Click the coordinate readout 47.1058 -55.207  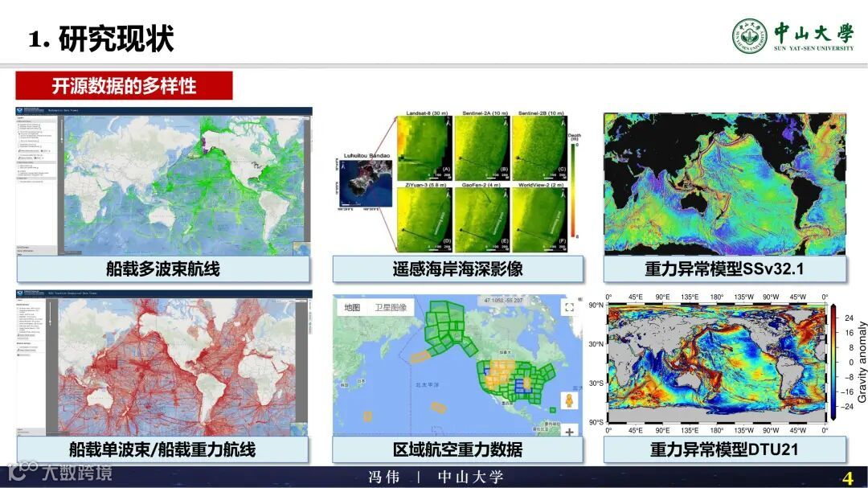(504, 301)
